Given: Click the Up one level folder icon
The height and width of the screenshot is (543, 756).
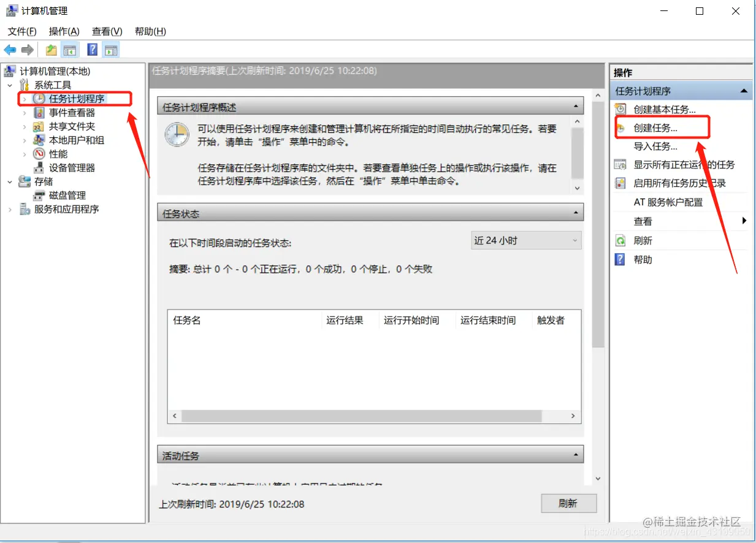Looking at the screenshot, I should click(52, 50).
